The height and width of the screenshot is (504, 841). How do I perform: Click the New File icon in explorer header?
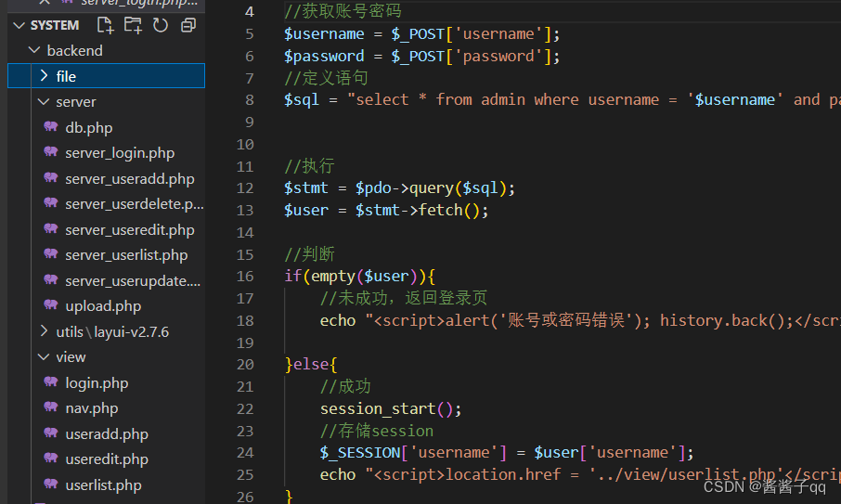(105, 25)
